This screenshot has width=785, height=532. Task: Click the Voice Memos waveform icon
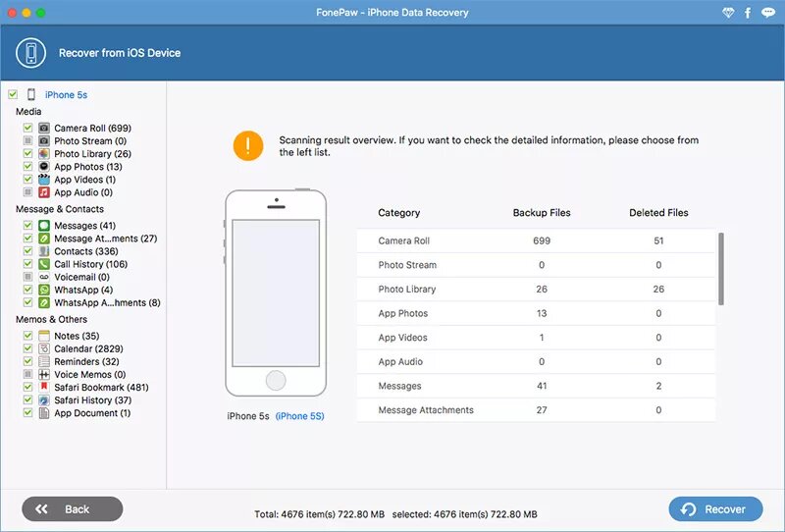44,374
